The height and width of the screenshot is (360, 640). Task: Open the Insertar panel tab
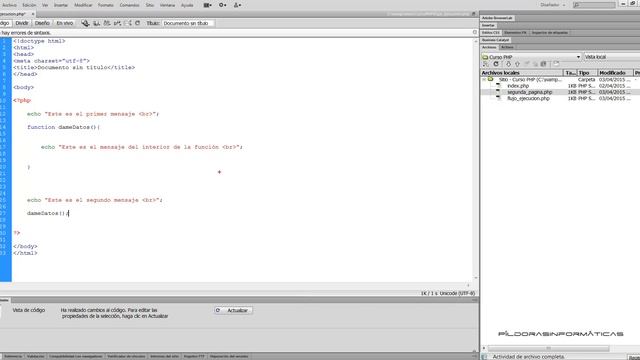click(488, 25)
